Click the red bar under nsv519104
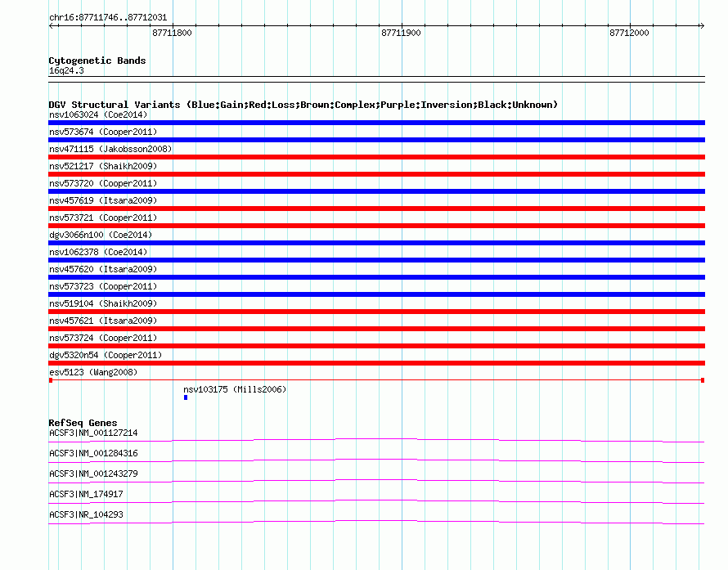Image resolution: width=728 pixels, height=570 pixels. pos(376,312)
